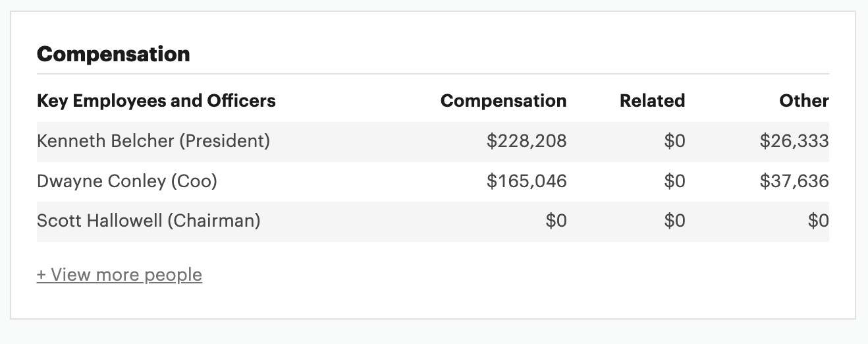The width and height of the screenshot is (868, 344).
Task: Expand the View more people link
Action: pyautogui.click(x=119, y=274)
